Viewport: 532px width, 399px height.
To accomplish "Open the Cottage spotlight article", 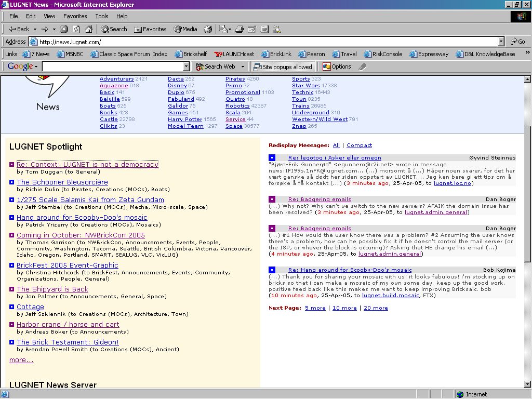I will point(30,307).
